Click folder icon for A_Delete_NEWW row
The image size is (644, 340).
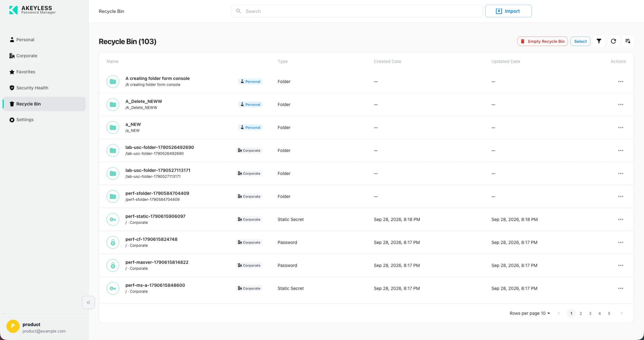coord(113,104)
